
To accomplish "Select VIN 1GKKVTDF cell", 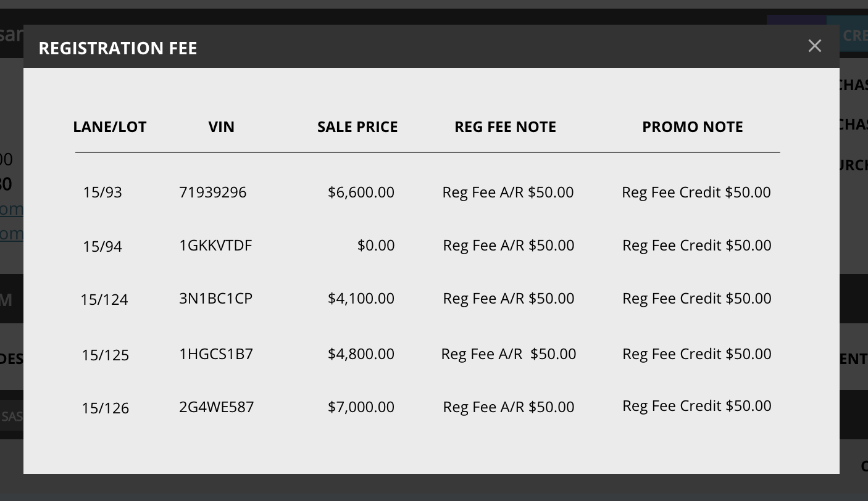I will [x=215, y=246].
